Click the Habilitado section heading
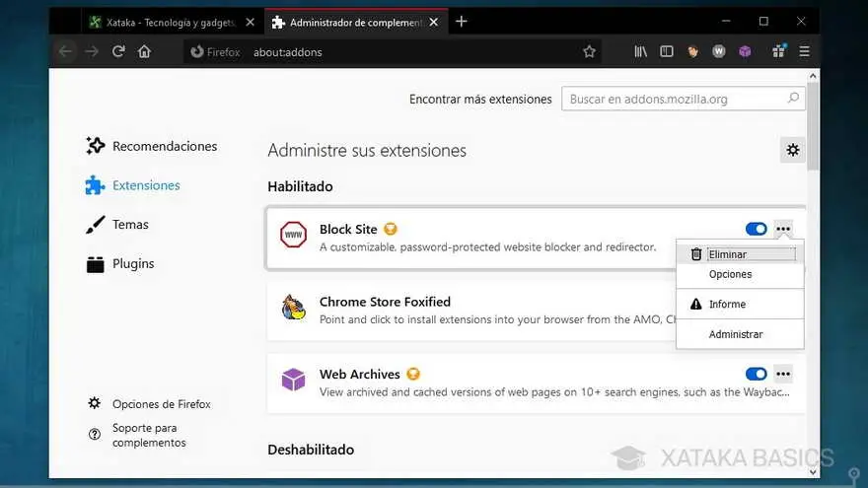 point(300,186)
